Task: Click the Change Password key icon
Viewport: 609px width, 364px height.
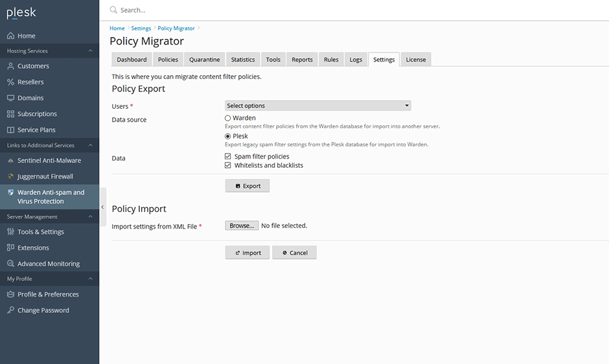Action: tap(10, 310)
